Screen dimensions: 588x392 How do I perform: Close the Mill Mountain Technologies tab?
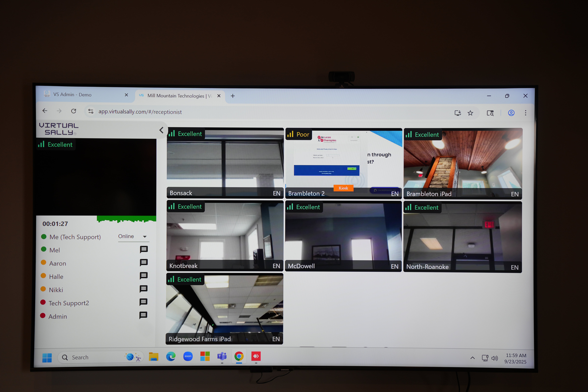[219, 96]
